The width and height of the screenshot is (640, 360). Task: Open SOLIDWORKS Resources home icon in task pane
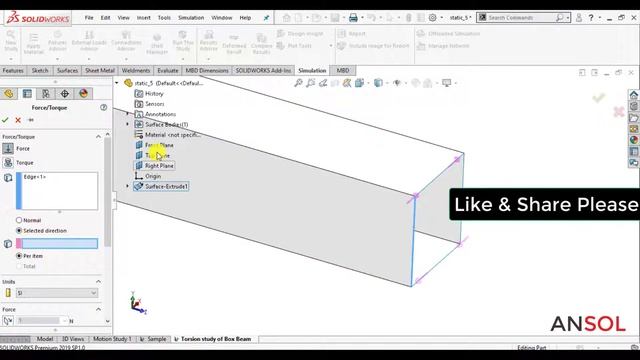[x=634, y=95]
